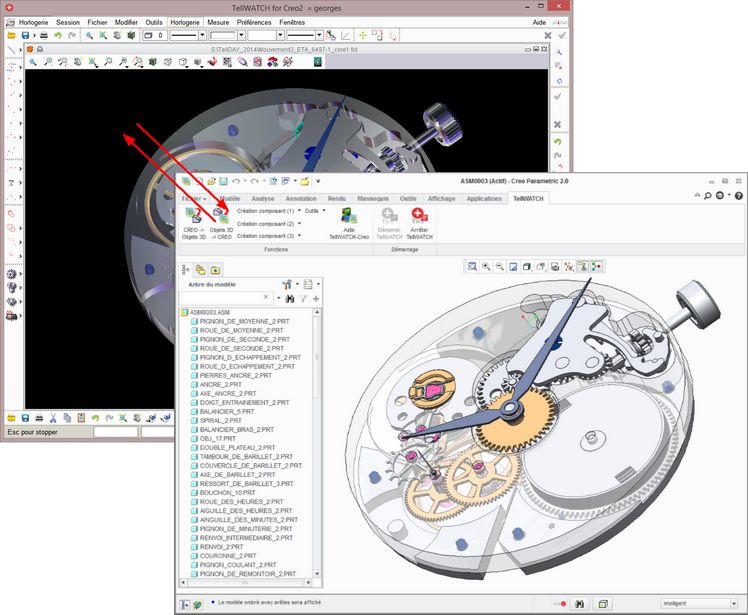Open the Préférences menu in TellWATCH

(254, 22)
